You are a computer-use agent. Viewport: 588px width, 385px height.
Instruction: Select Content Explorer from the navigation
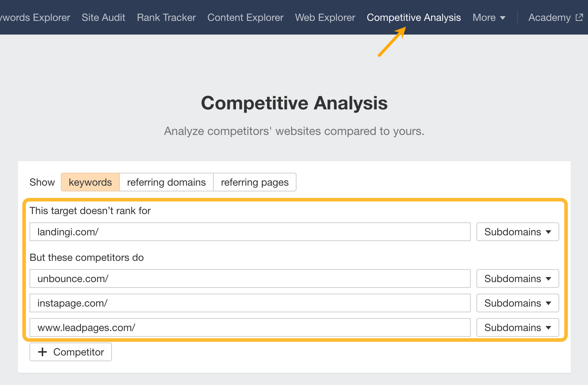245,17
